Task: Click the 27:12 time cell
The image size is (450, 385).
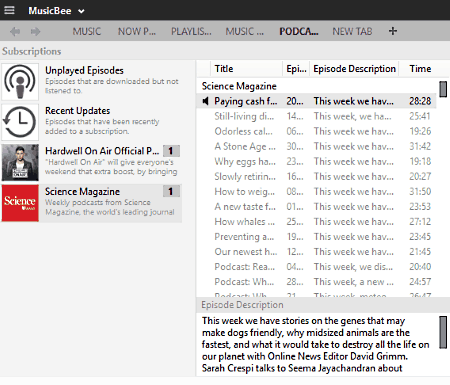Action: coord(420,222)
